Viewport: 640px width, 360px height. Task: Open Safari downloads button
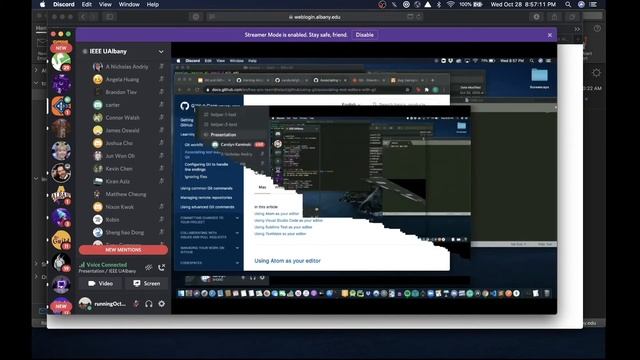coord(536,17)
